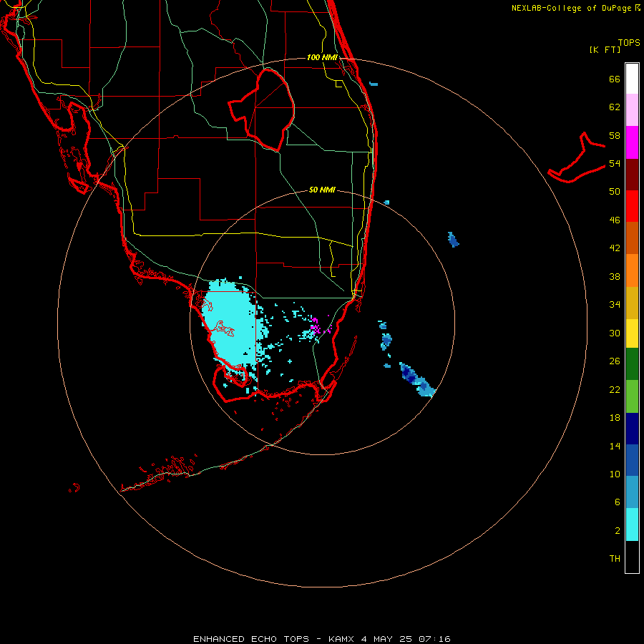Click the "10" legend value

point(615,474)
